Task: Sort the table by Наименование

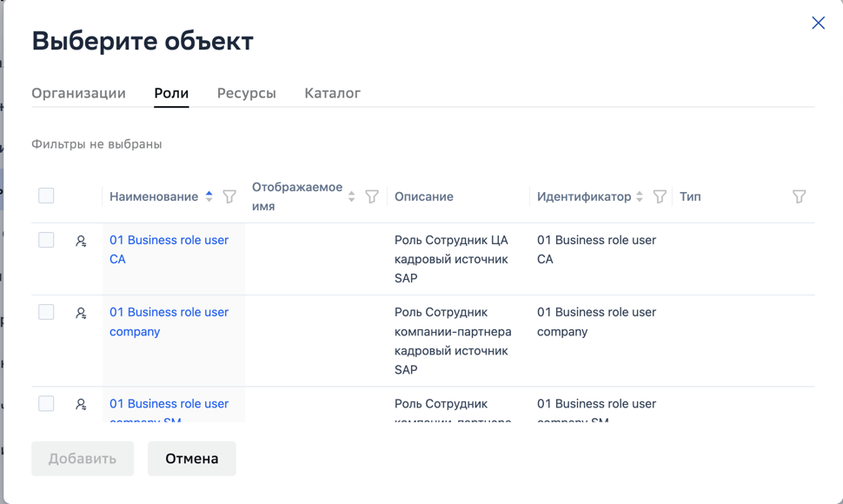Action: pos(209,196)
